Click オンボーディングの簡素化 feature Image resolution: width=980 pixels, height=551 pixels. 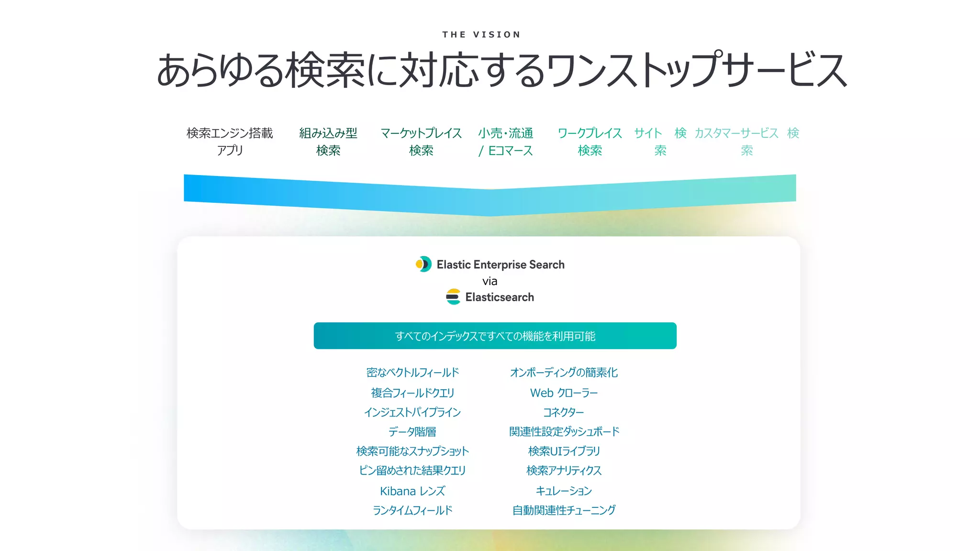pos(564,373)
